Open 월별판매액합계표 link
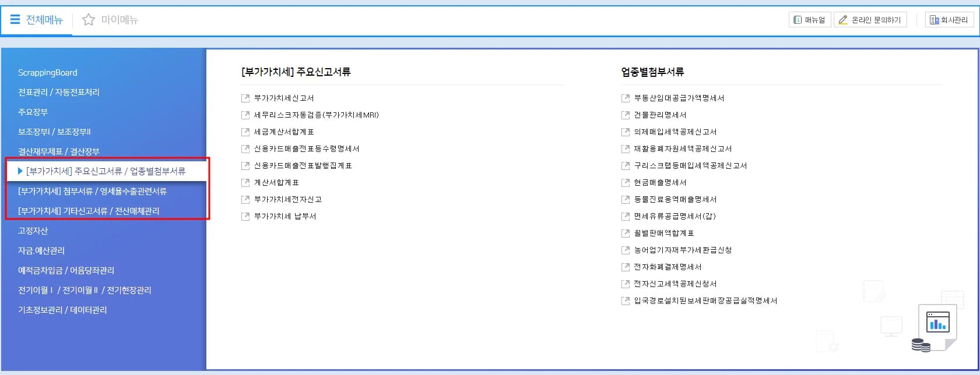 (x=664, y=234)
